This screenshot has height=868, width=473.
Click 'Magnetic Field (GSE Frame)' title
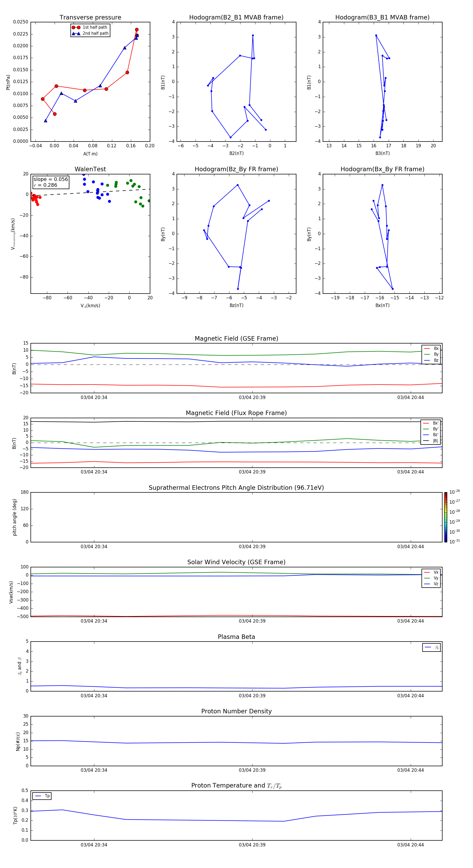[x=236, y=339]
